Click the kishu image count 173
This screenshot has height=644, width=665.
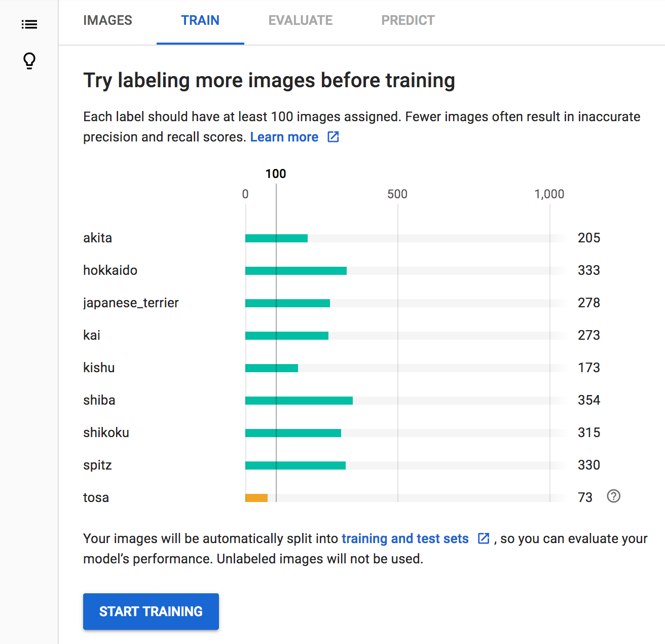point(588,368)
